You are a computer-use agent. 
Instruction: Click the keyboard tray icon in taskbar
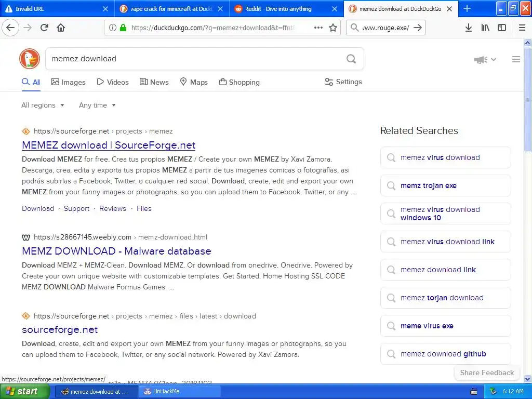click(474, 392)
